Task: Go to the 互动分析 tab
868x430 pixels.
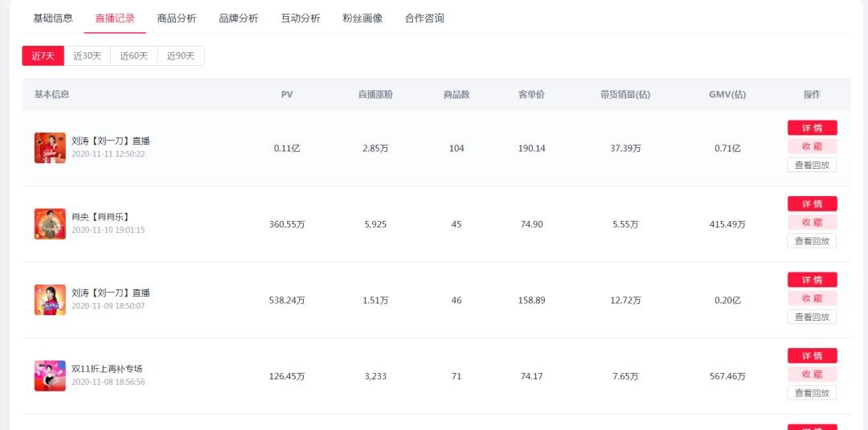Action: (301, 18)
